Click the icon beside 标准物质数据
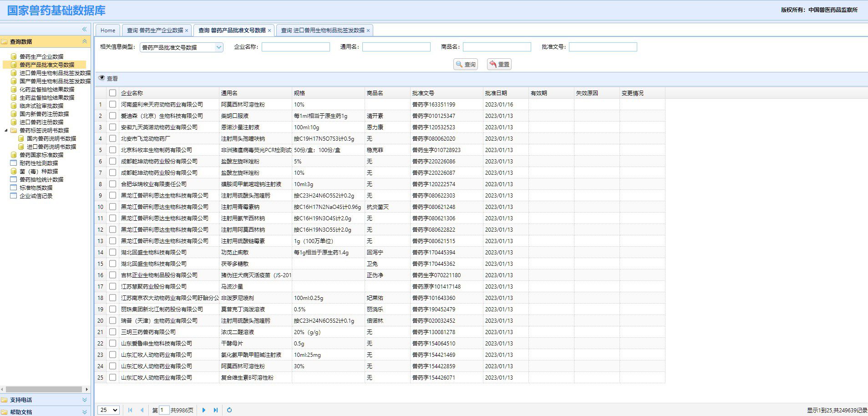 [x=14, y=188]
